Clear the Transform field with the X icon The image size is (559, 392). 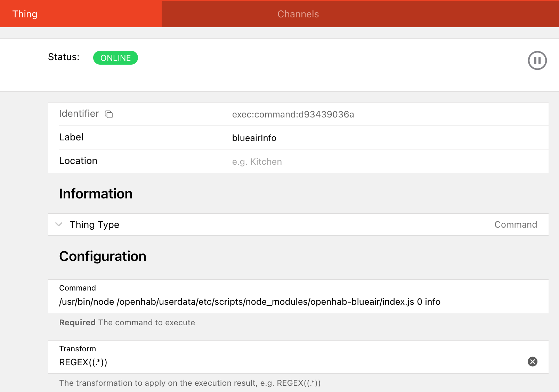click(x=532, y=362)
